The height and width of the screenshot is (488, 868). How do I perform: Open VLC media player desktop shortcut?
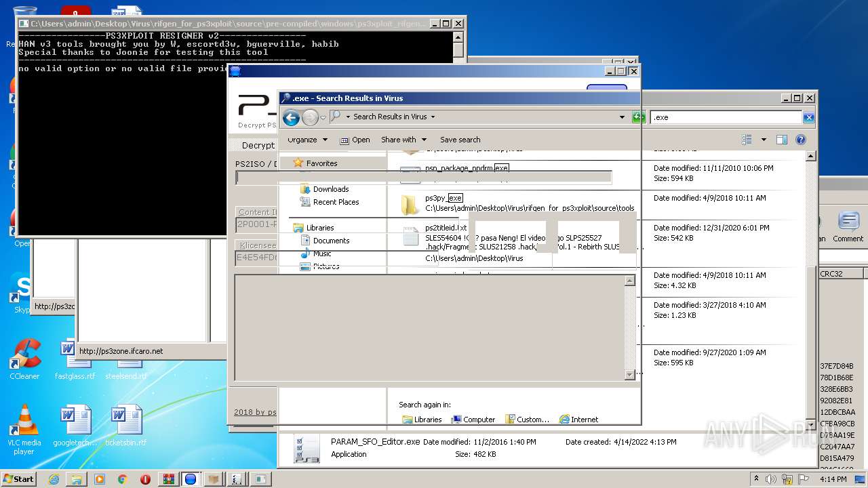pyautogui.click(x=24, y=430)
